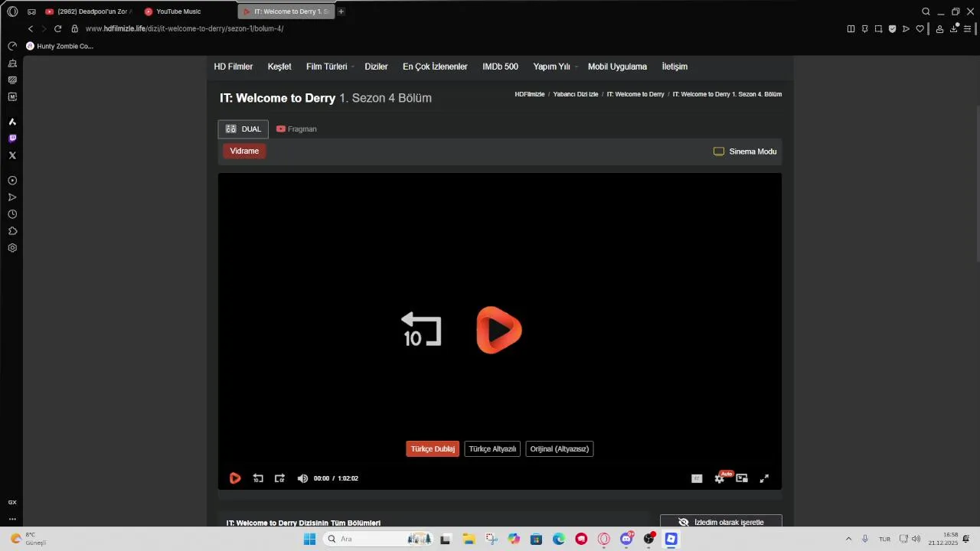Show hidden system tray icons chevron
The image size is (980, 551).
[848, 539]
